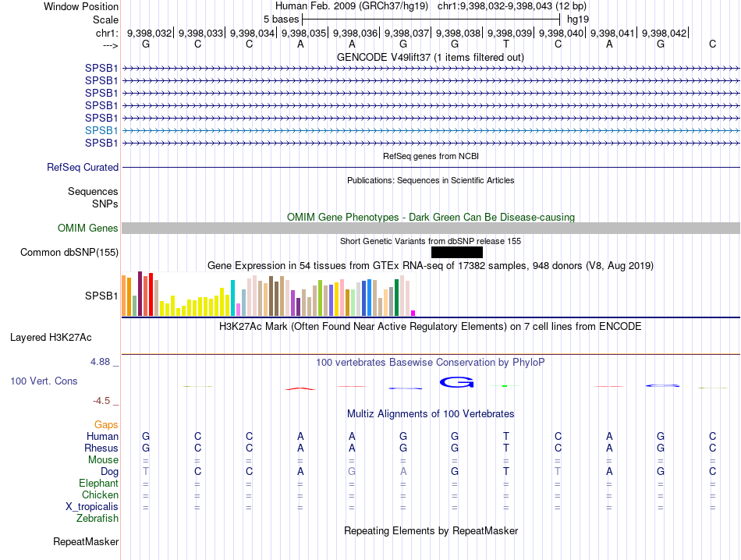
Task: Click GENCODE V49lift37 track title
Action: [x=431, y=58]
